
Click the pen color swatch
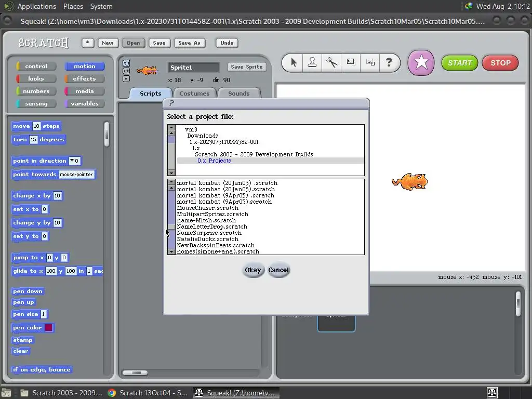[x=48, y=327]
